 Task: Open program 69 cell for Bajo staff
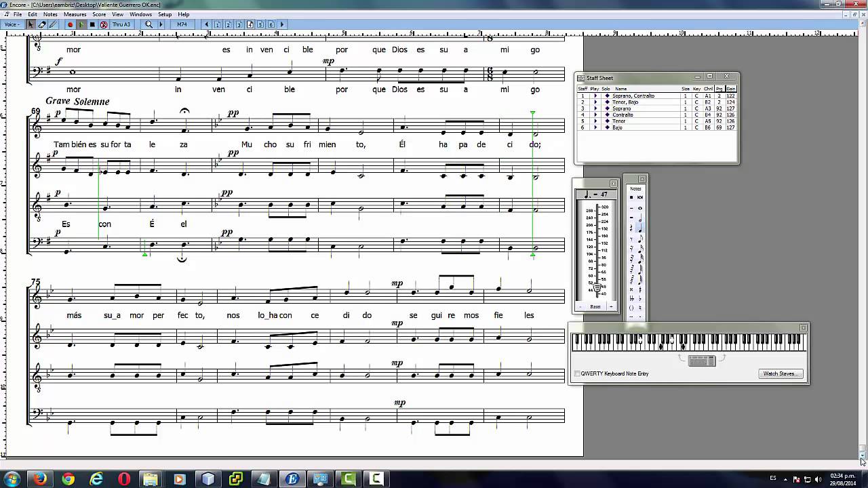[719, 127]
